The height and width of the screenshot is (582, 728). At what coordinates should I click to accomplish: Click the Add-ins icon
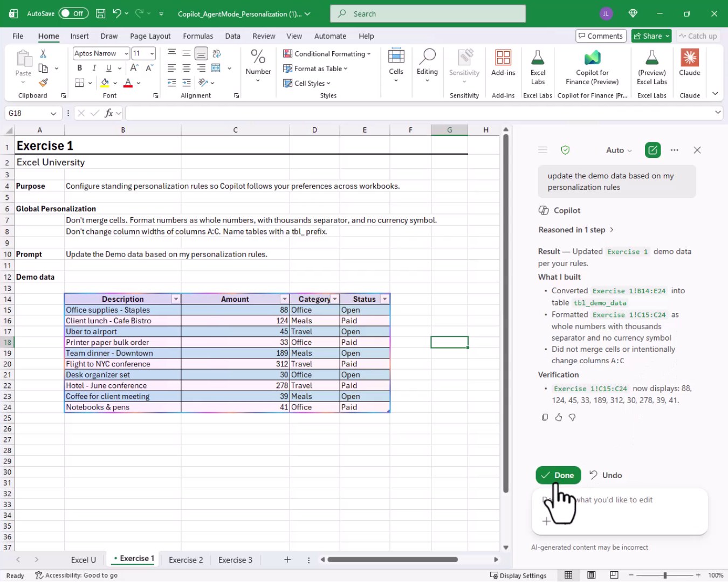click(x=503, y=58)
